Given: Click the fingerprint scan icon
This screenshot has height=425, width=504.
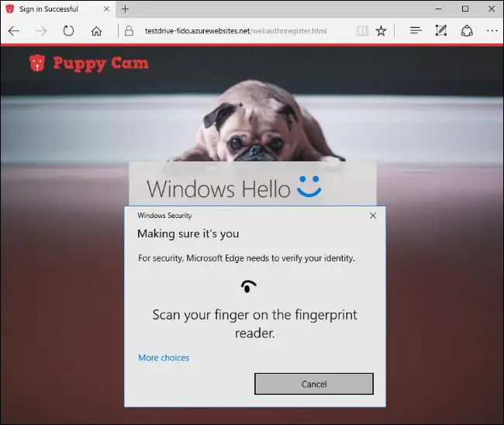Looking at the screenshot, I should pyautogui.click(x=248, y=286).
